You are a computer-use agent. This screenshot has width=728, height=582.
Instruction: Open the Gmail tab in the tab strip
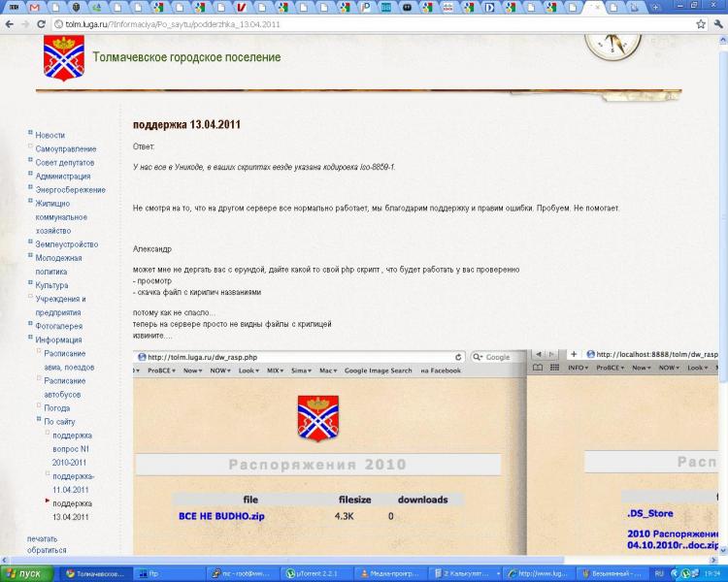pyautogui.click(x=35, y=7)
